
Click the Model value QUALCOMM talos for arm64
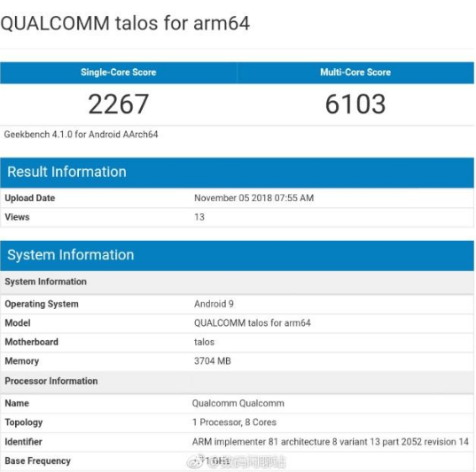[253, 323]
